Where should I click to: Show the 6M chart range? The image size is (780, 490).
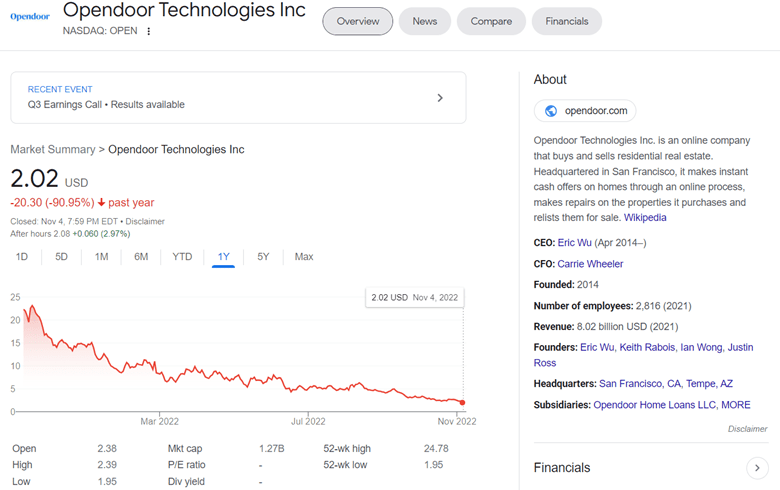(x=141, y=257)
